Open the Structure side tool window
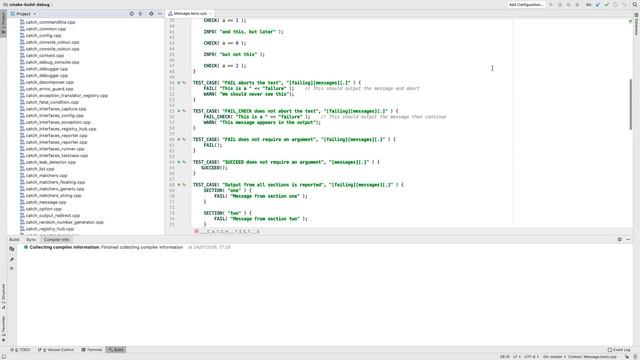 [4, 297]
